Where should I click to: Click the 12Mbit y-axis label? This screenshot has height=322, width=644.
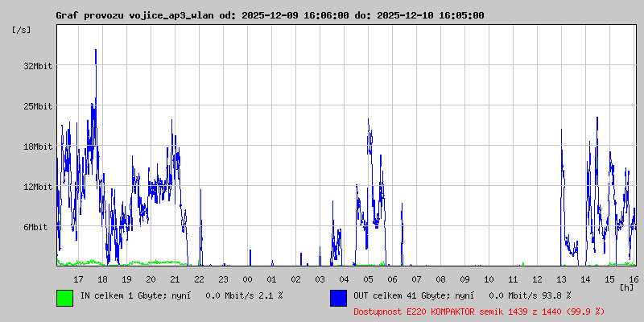tap(38, 187)
